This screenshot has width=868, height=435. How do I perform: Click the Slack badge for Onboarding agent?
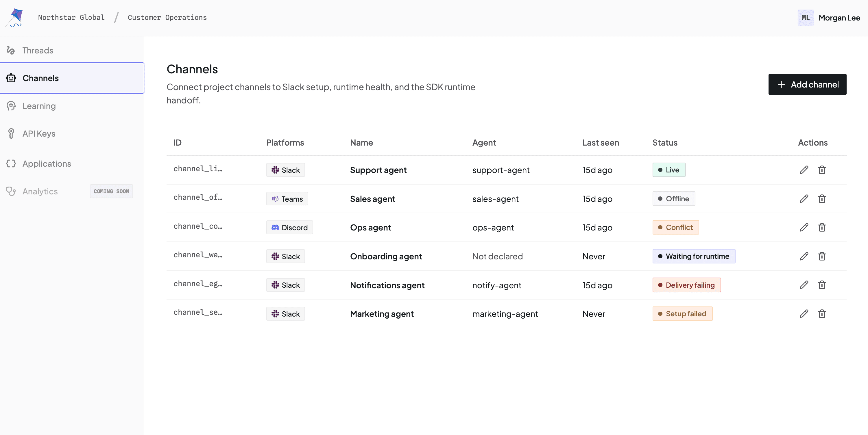(285, 256)
